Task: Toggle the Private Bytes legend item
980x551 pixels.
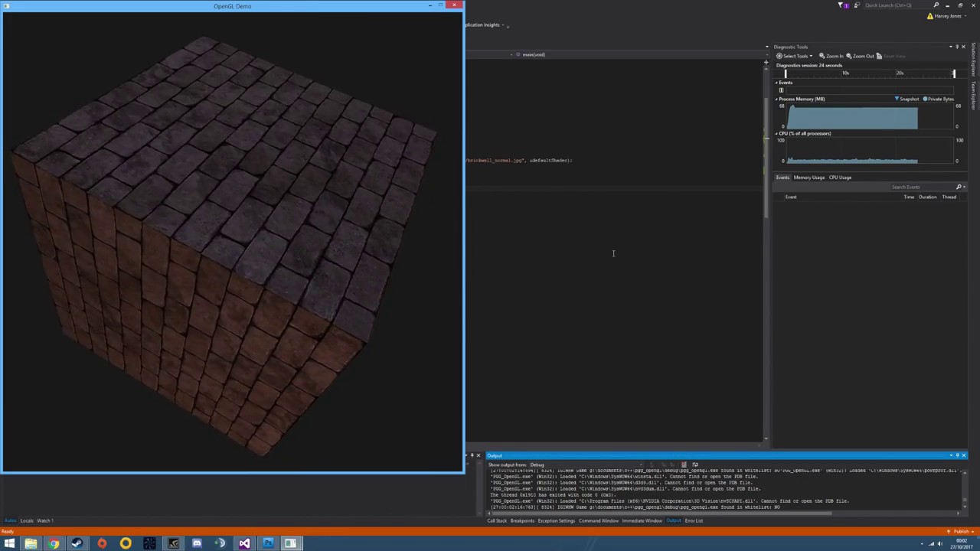Action: pyautogui.click(x=939, y=99)
